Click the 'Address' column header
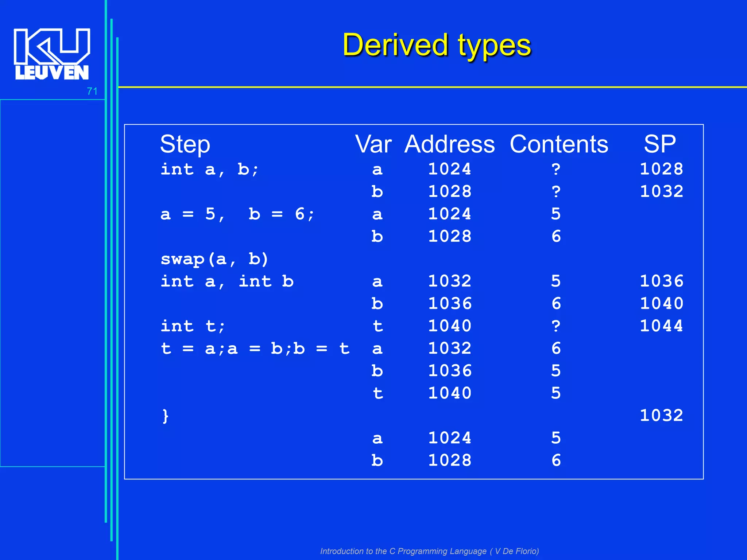This screenshot has width=747, height=560. coord(449,144)
